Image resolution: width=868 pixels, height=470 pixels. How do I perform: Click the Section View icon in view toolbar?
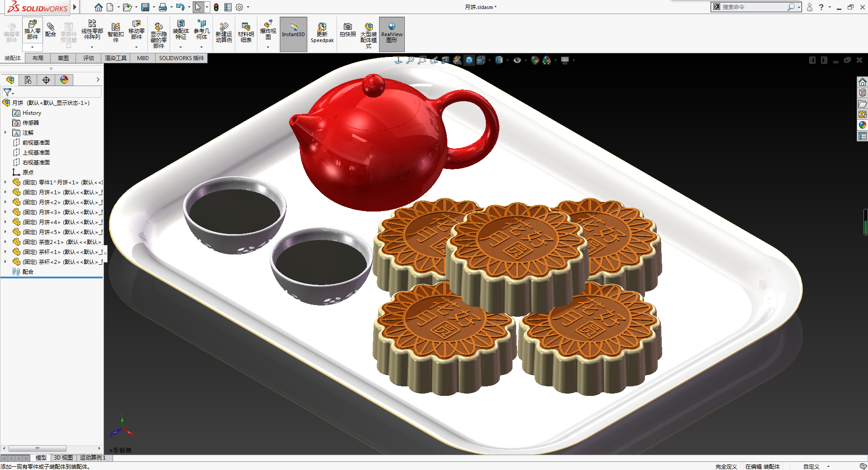(446, 60)
